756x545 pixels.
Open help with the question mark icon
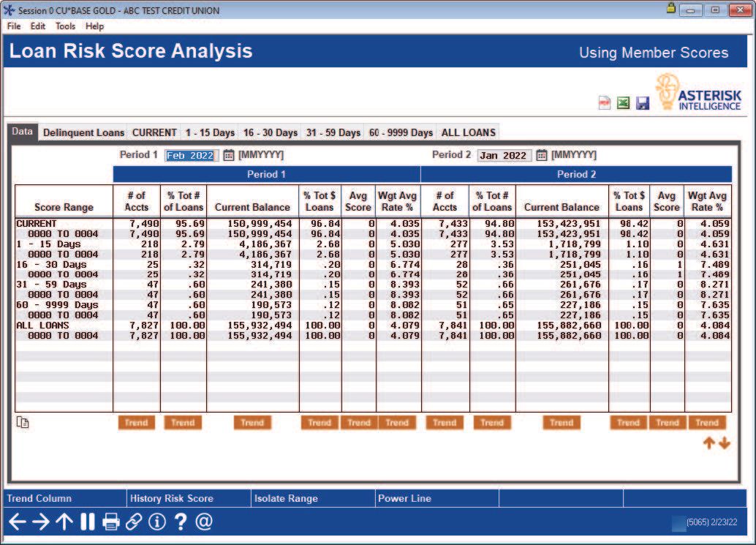pyautogui.click(x=181, y=522)
